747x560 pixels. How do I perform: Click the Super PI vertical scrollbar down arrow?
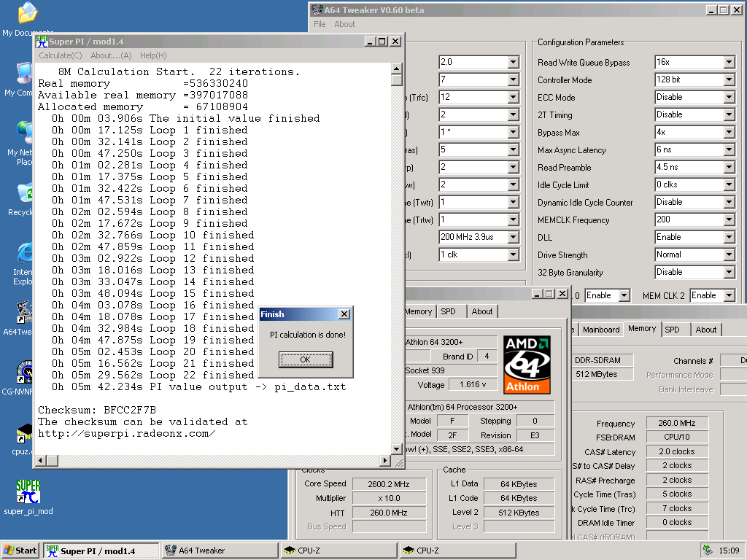click(x=396, y=448)
